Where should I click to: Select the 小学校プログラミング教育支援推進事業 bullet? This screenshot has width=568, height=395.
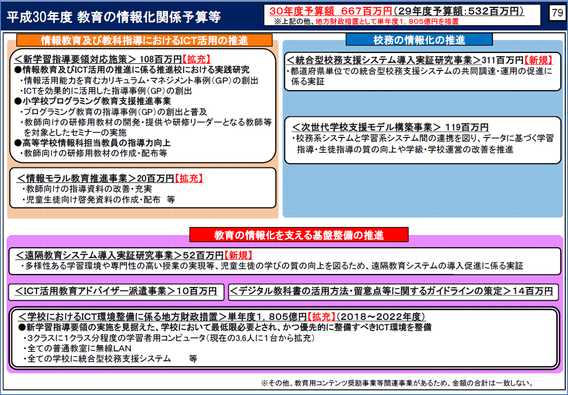click(92, 101)
